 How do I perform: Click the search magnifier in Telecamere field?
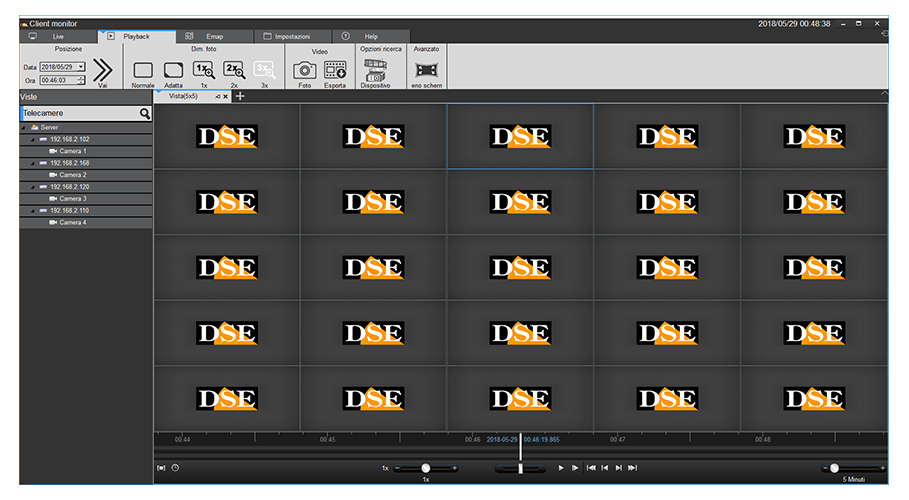(145, 114)
